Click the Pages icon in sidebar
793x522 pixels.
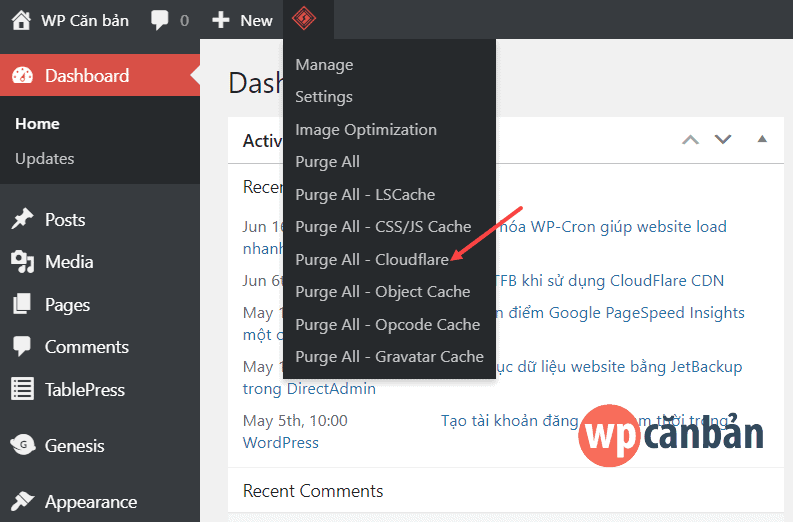(x=22, y=304)
